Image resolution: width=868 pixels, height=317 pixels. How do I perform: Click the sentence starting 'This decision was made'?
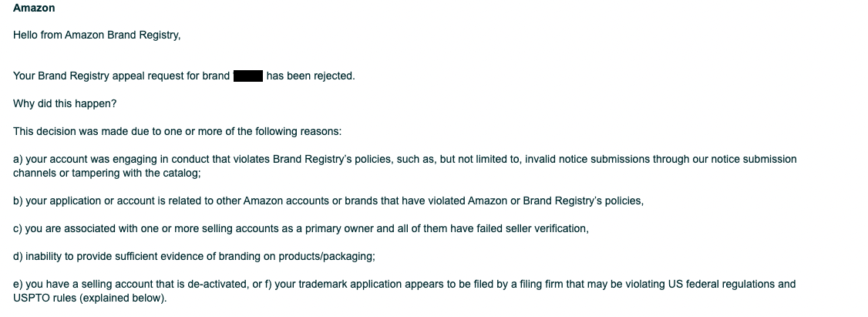pyautogui.click(x=177, y=132)
